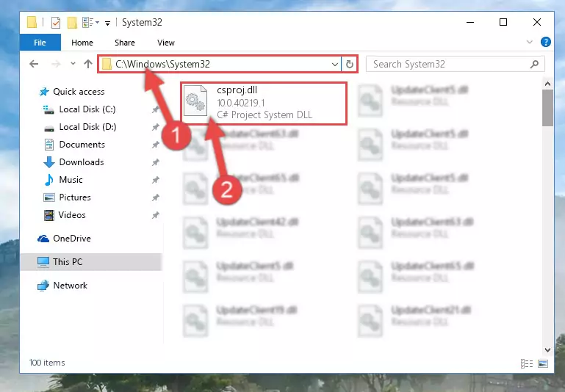565x392 pixels.
Task: Select the csproj.dll file
Action: click(x=264, y=104)
